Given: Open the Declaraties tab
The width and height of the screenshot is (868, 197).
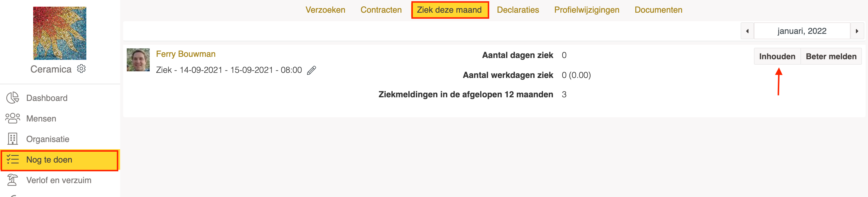Looking at the screenshot, I should [x=518, y=10].
